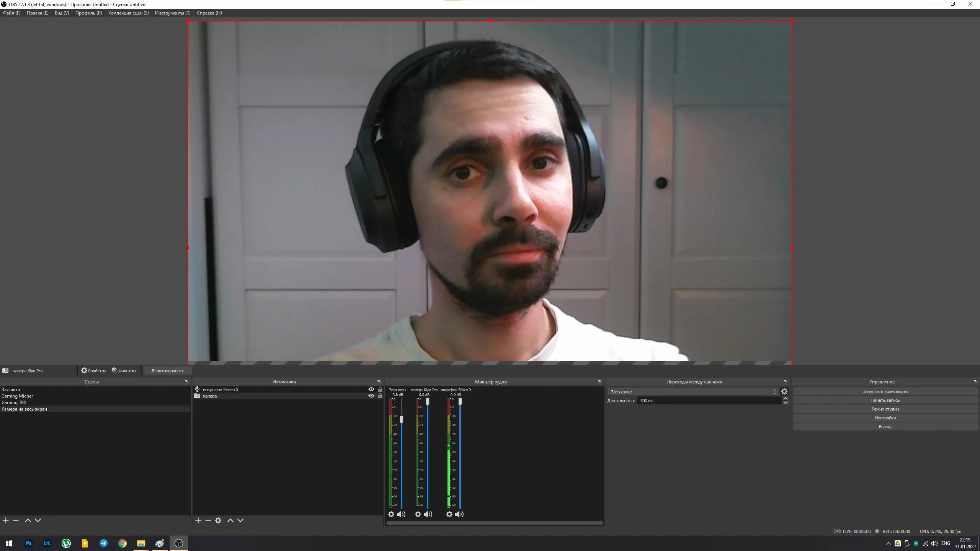Viewport: 980px width, 551px height.
Task: Open source properties gear in Источники panel
Action: tap(218, 520)
